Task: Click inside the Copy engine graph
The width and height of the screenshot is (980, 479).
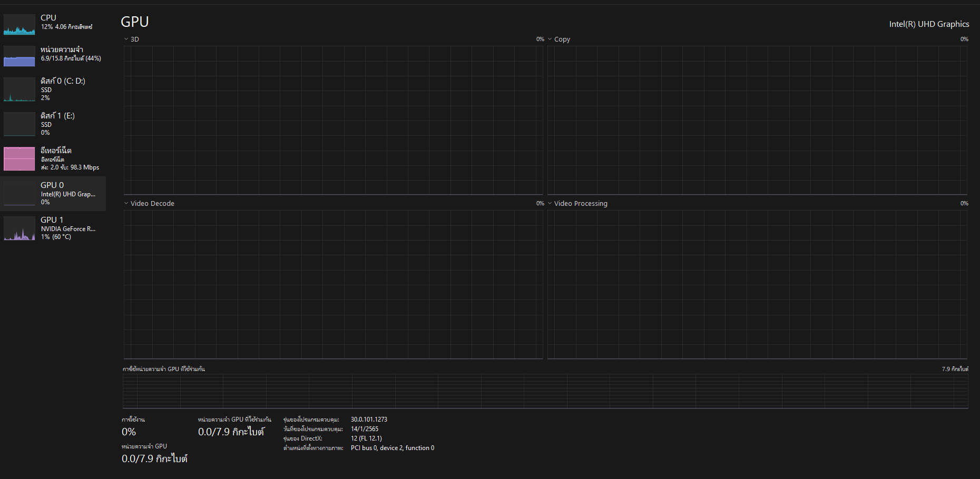Action: coord(757,120)
